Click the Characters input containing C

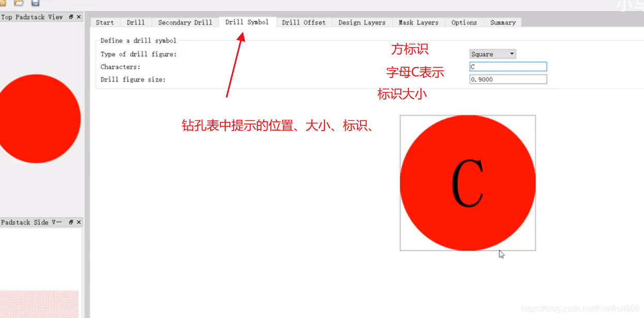[x=508, y=66]
